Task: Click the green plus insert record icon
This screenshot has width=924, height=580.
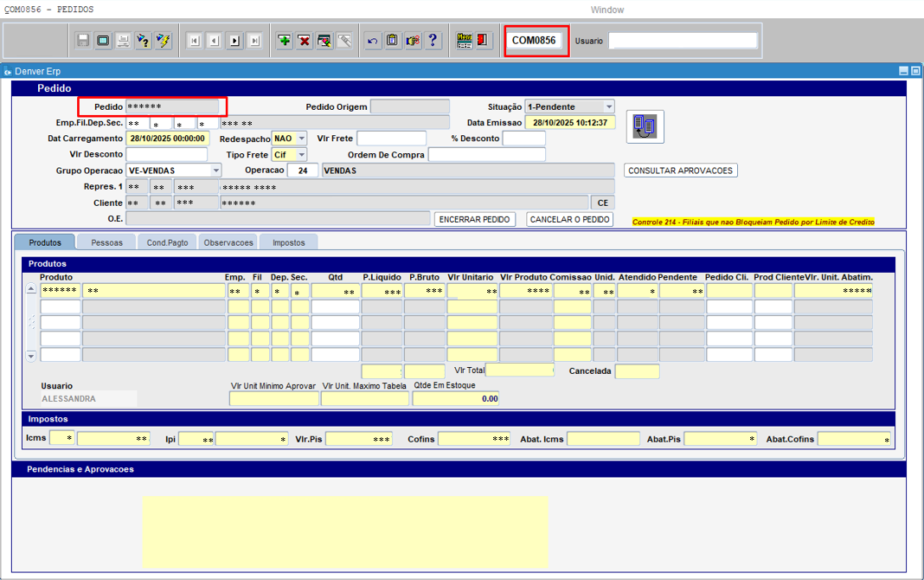Action: click(284, 41)
